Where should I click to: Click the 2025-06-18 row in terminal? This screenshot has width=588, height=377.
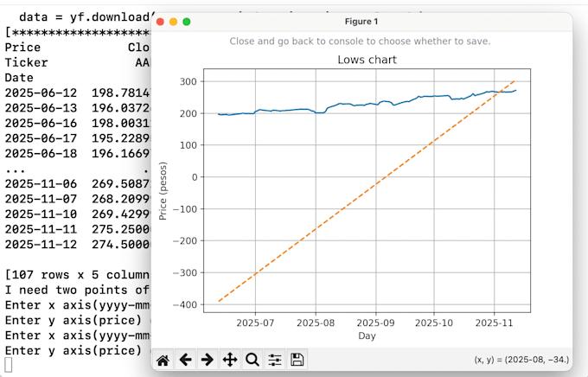[x=78, y=153]
